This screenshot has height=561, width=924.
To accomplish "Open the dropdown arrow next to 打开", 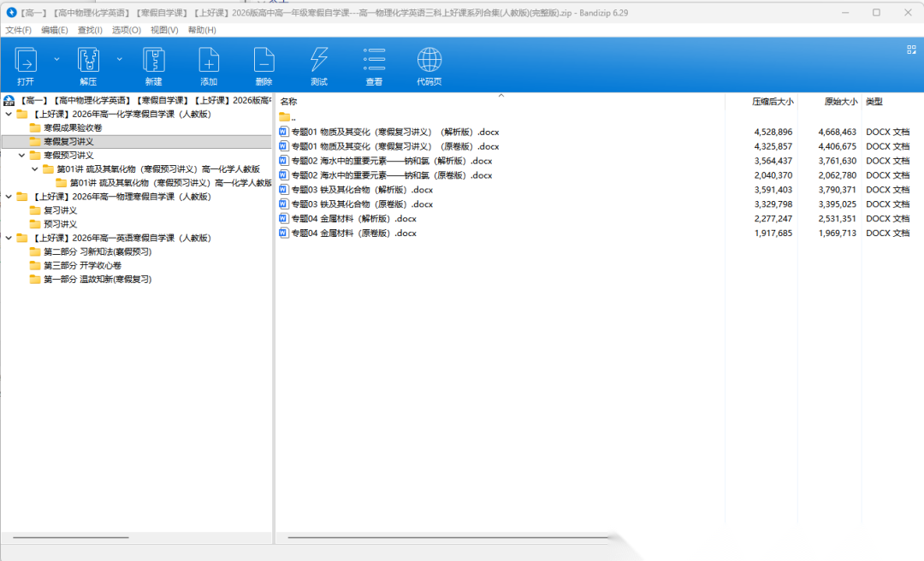I will (56, 59).
